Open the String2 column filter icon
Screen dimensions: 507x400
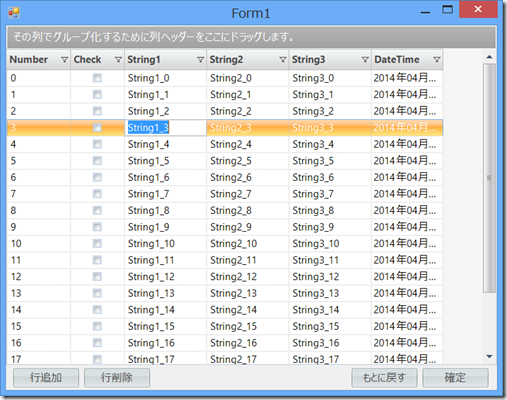[x=283, y=60]
